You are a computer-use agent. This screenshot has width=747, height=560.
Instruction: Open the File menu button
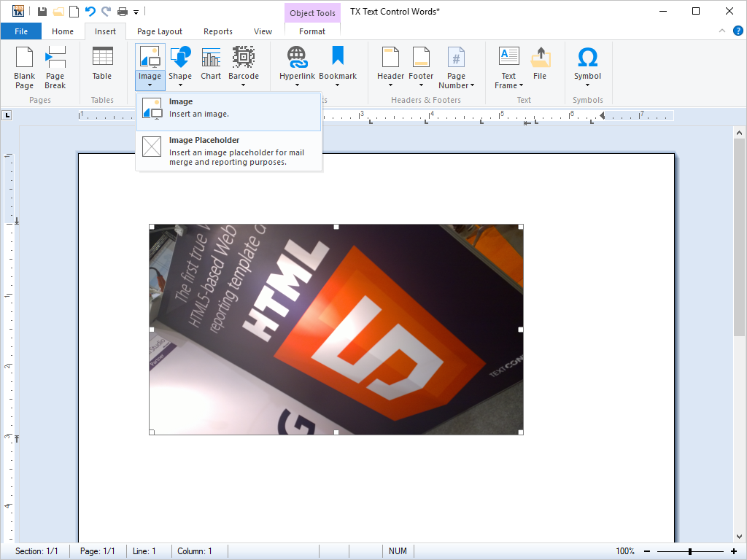tap(21, 31)
